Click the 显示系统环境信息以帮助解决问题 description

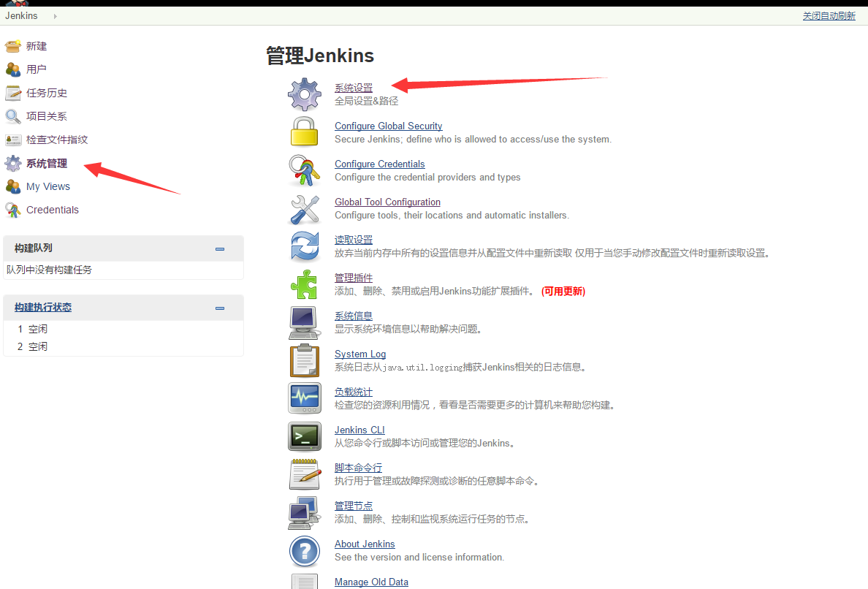pos(409,329)
